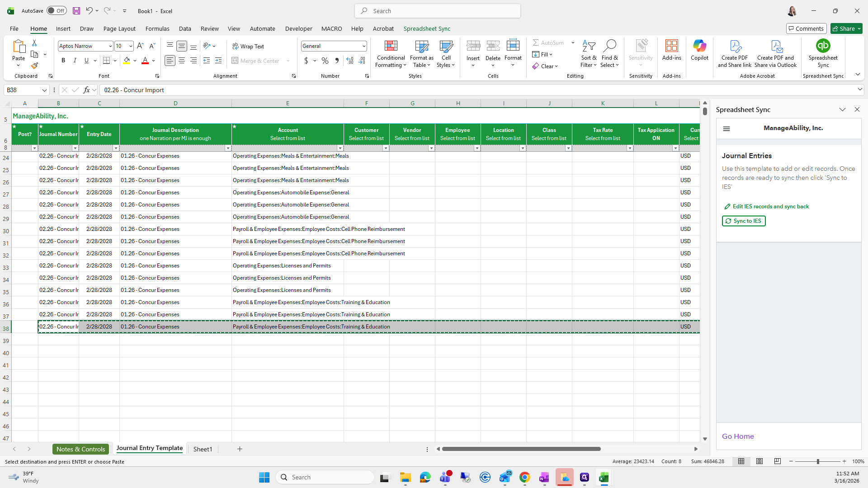Open the Conditional Formatting icon
This screenshot has height=488, width=868.
coord(391,47)
